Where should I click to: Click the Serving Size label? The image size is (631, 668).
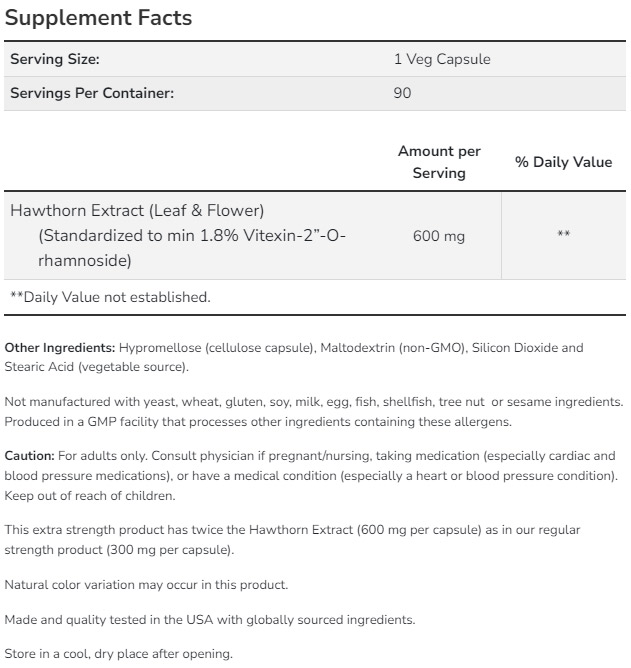pos(54,59)
